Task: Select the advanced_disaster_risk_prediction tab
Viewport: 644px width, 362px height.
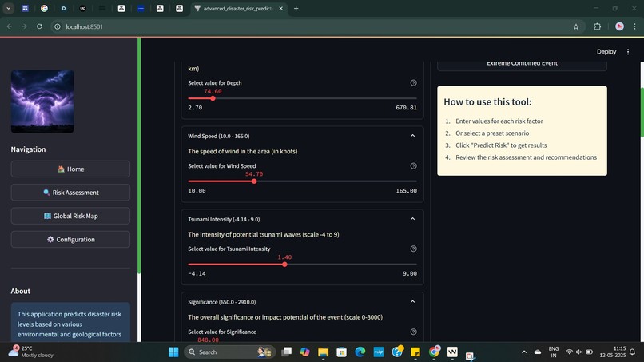Action: (238, 8)
